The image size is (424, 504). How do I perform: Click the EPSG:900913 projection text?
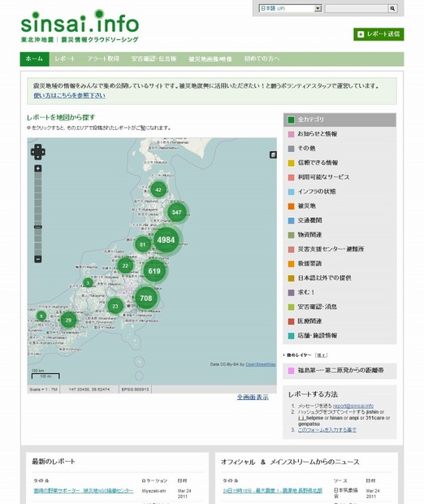click(135, 389)
